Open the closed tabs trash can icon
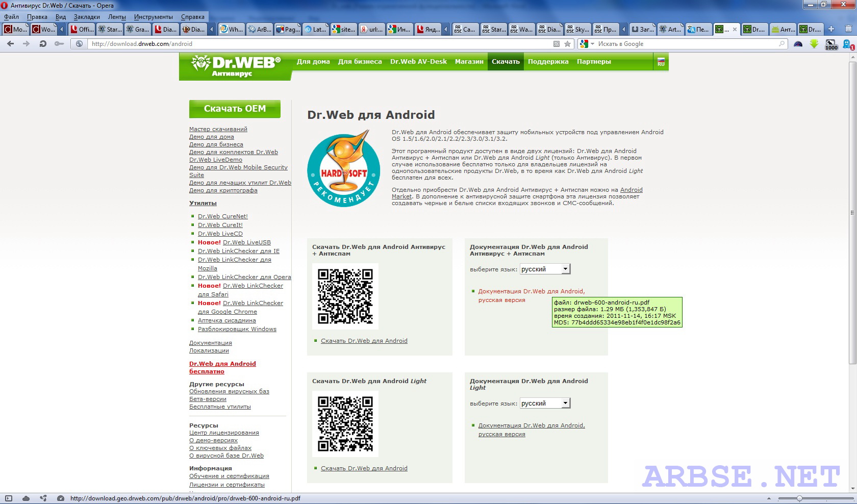Screen dimensions: 857x504 [x=849, y=29]
